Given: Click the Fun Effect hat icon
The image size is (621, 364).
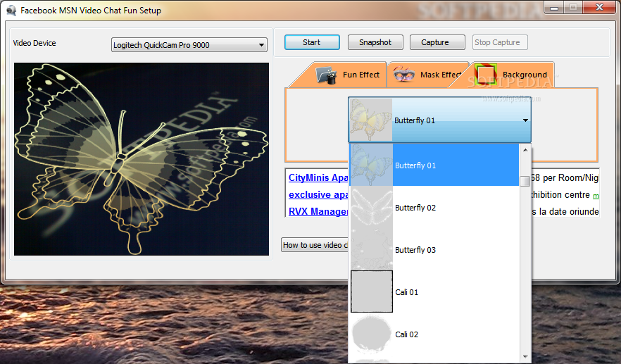Looking at the screenshot, I should (327, 75).
